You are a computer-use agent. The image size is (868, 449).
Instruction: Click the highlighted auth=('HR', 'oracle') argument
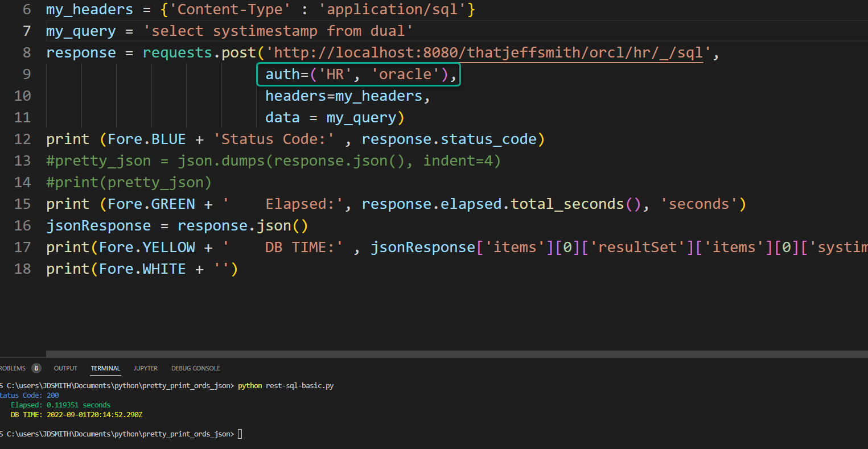358,75
